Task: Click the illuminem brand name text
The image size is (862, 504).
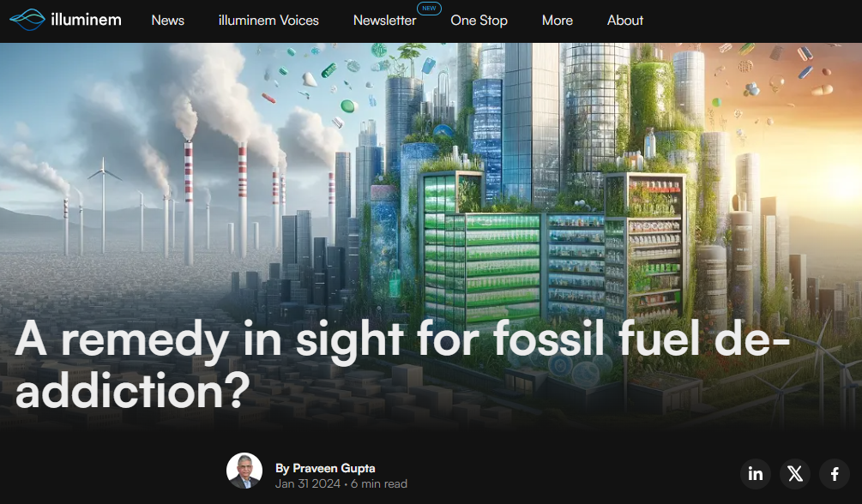Action: [85, 20]
